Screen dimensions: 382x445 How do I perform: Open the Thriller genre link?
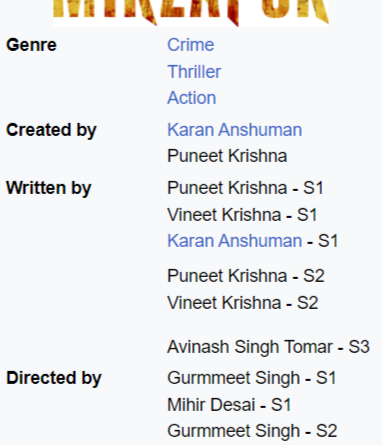(194, 72)
